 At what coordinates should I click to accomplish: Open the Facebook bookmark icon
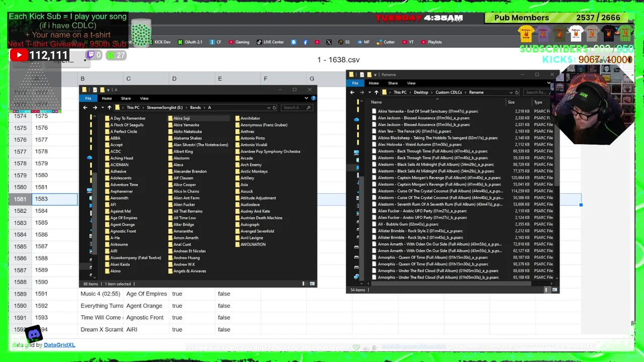point(305,42)
